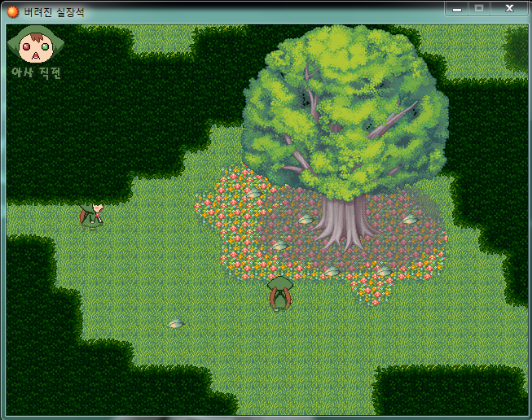The image size is (532, 420).
Task: Click the lone rock on the grass
Action: tap(176, 323)
